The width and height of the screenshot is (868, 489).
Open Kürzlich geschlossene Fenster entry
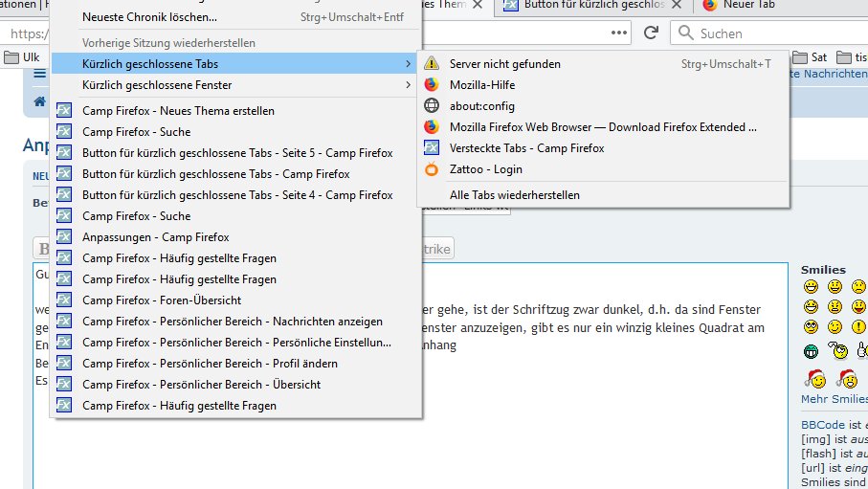[x=236, y=85]
